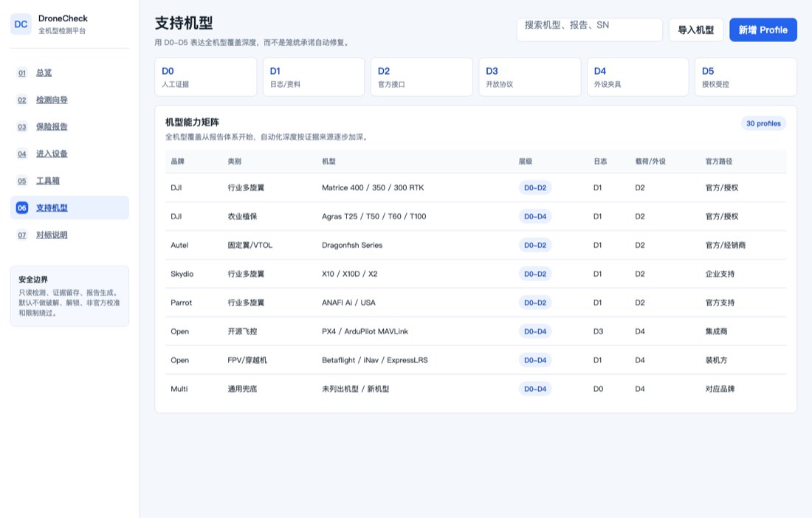
Task: Click the 官方路径 column header
Action: click(x=719, y=162)
